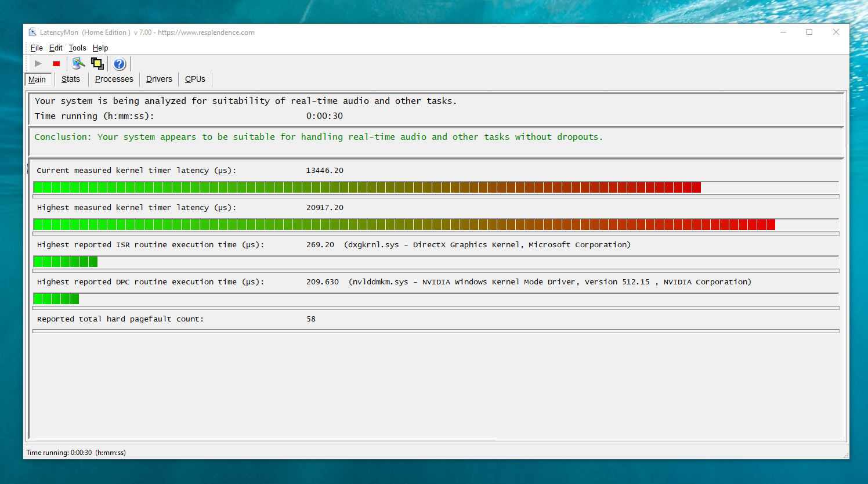This screenshot has height=484, width=868.
Task: Open help via the blue question mark icon
Action: (120, 64)
